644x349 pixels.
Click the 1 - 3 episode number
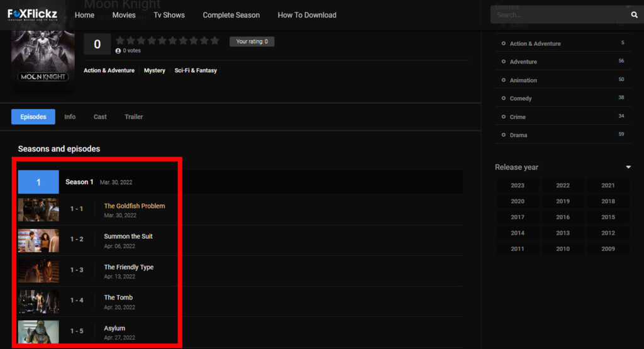pyautogui.click(x=77, y=270)
